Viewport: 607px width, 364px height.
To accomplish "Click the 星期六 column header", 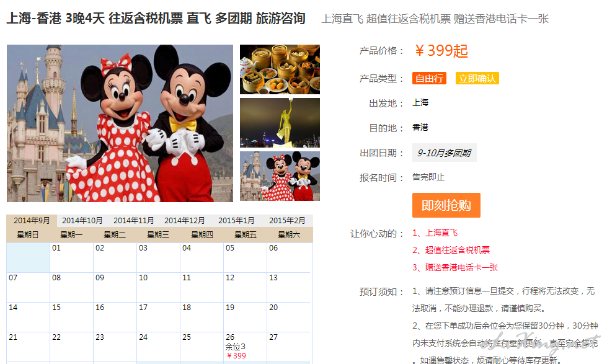I will 289,234.
